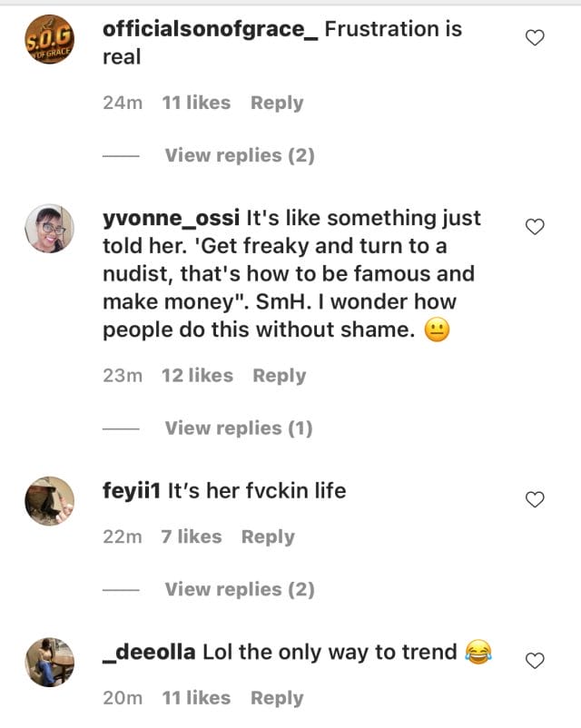581x728 pixels.
Task: Expand View replies (2) under officialsonofgrace_ comment
Action: [x=240, y=155]
